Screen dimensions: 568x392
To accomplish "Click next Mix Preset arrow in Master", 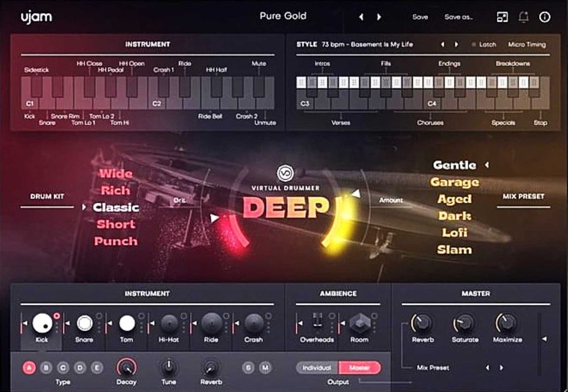I will pyautogui.click(x=502, y=368).
